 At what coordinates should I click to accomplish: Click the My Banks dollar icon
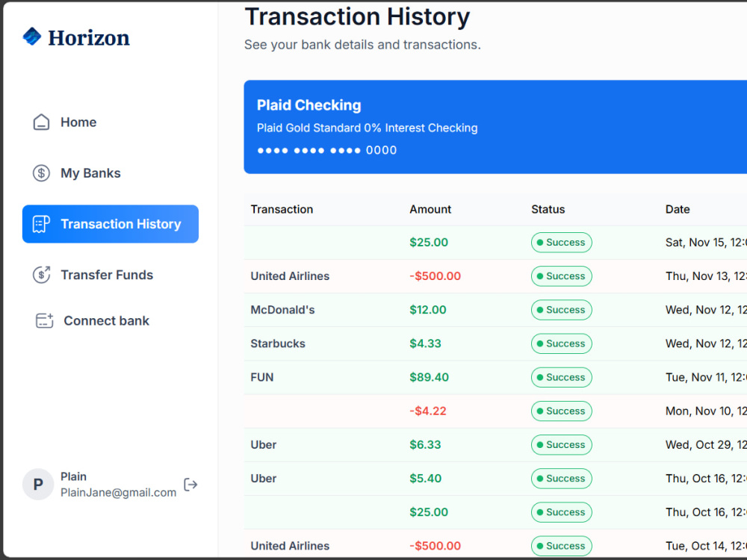41,173
